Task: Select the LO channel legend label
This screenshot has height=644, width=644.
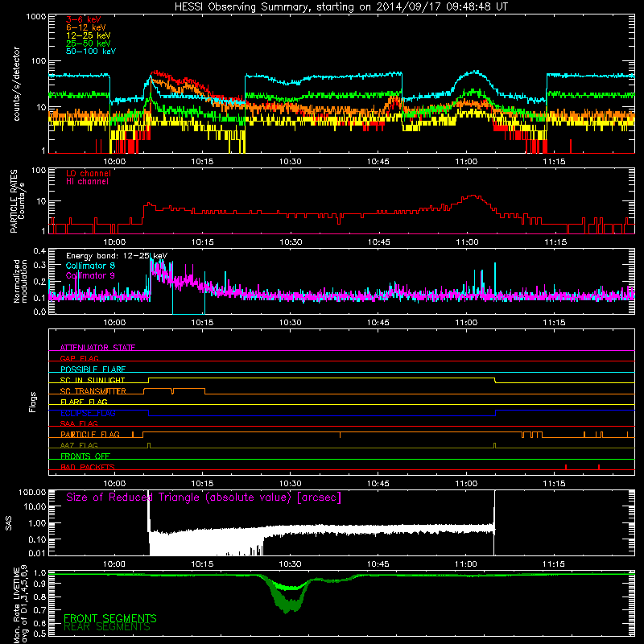Action: pyautogui.click(x=89, y=173)
